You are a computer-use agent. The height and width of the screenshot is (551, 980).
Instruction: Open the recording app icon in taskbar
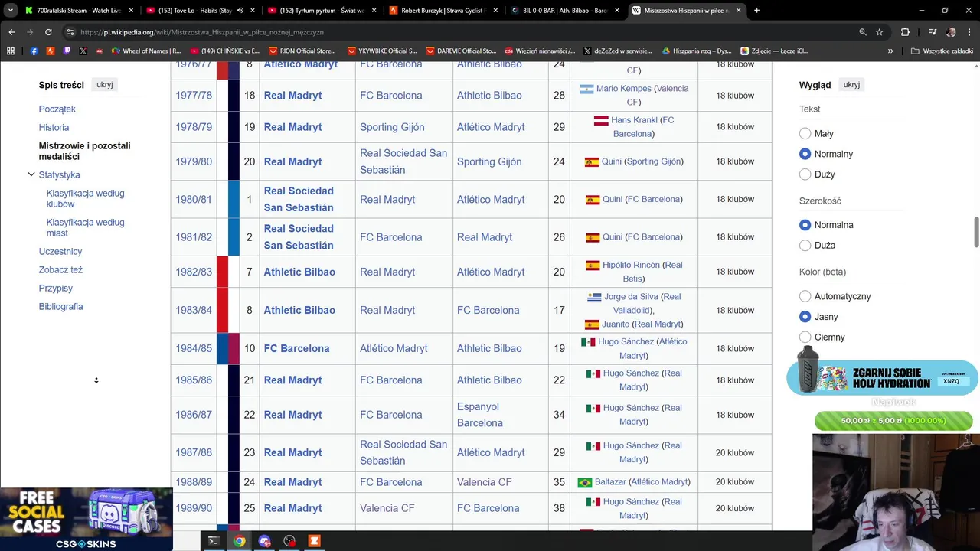[x=289, y=541]
